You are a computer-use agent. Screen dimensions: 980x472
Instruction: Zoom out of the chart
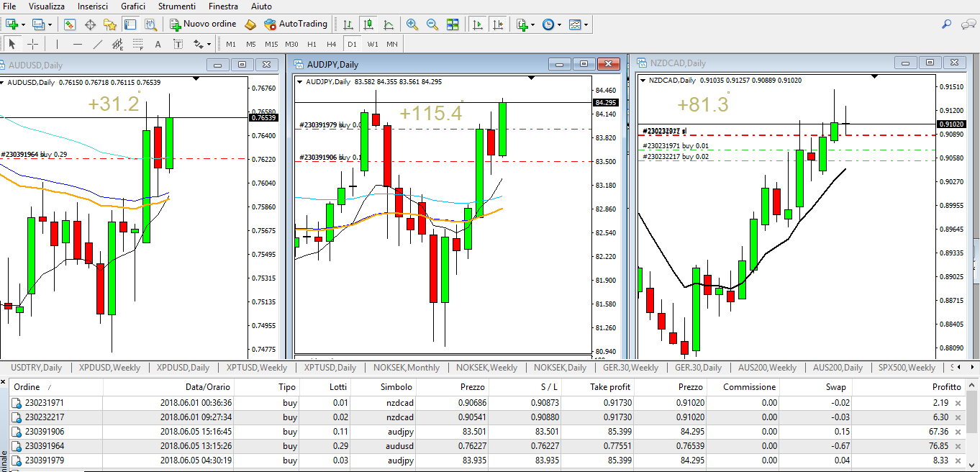tap(432, 24)
